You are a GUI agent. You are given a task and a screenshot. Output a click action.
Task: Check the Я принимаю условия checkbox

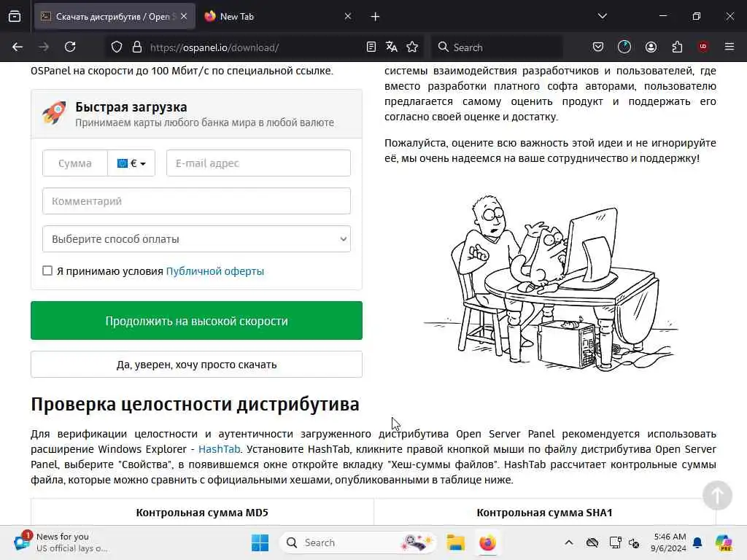[47, 271]
